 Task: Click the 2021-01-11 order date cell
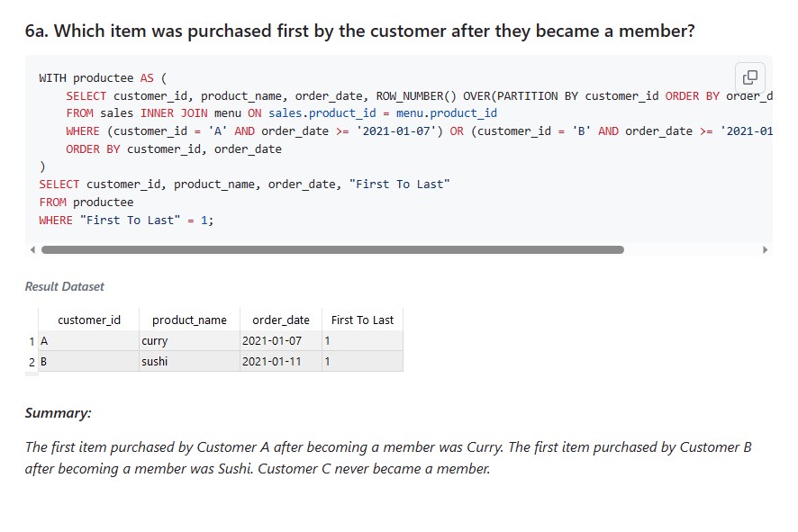coord(281,361)
